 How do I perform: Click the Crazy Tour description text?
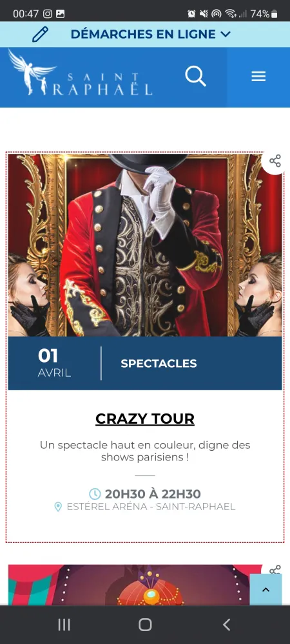coord(145,451)
